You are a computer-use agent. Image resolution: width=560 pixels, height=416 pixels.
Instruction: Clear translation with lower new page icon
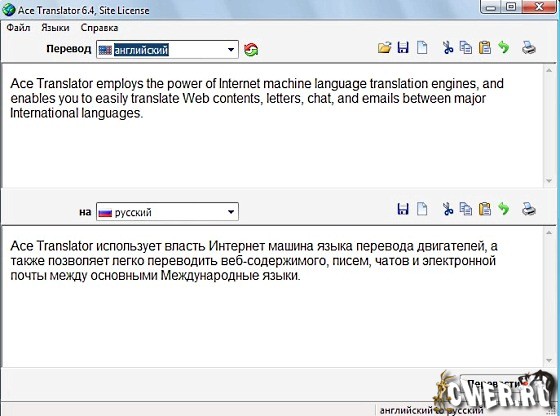tap(422, 209)
